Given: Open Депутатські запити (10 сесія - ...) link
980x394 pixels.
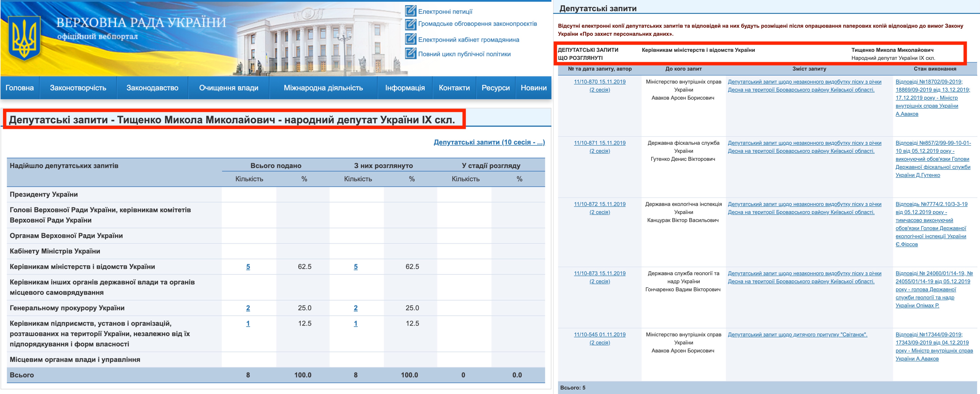Looking at the screenshot, I should [489, 142].
